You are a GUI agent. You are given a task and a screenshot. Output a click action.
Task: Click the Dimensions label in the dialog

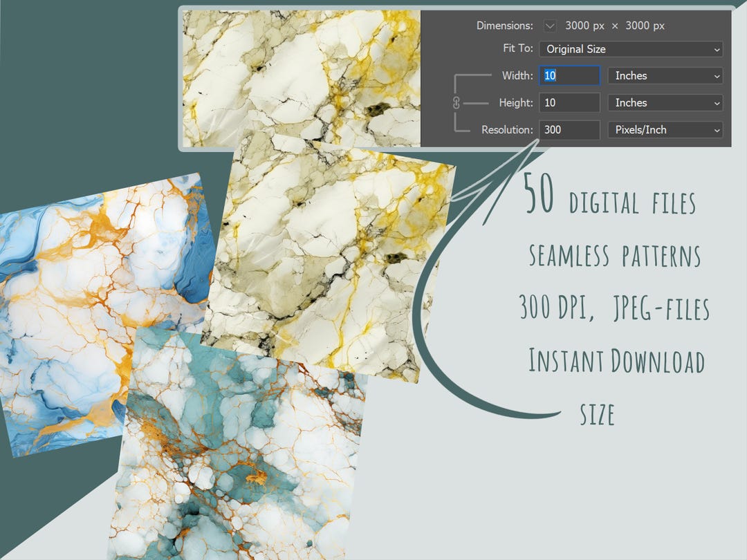pos(504,26)
